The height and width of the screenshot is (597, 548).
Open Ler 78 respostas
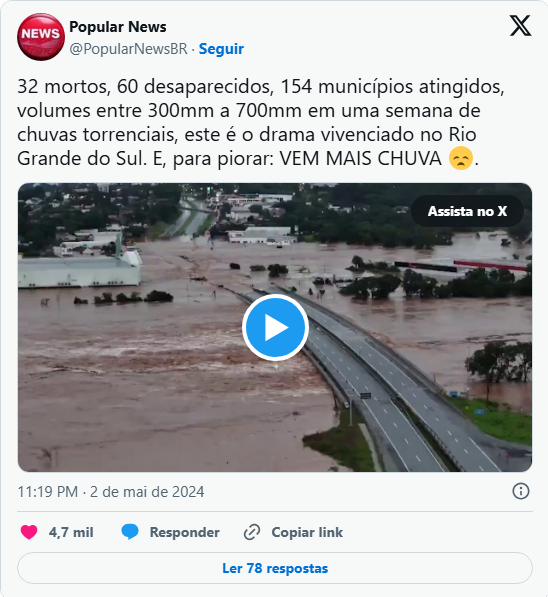(275, 568)
